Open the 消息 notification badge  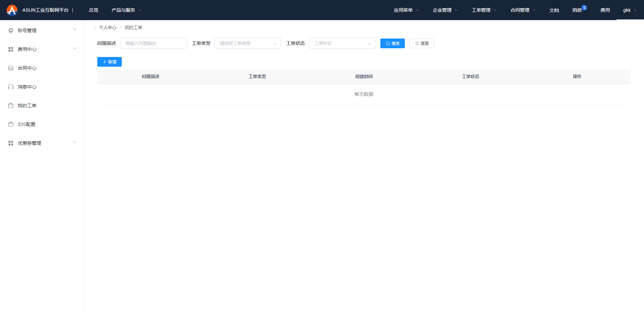[584, 8]
